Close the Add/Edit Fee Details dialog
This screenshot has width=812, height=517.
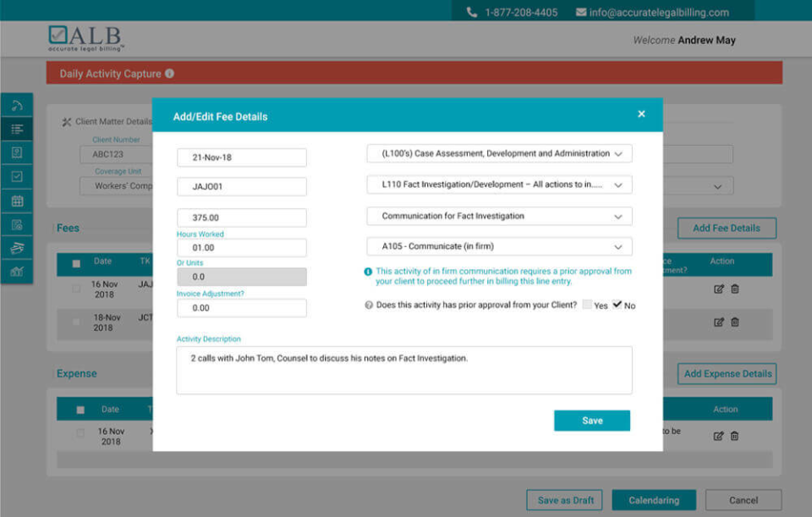point(641,114)
